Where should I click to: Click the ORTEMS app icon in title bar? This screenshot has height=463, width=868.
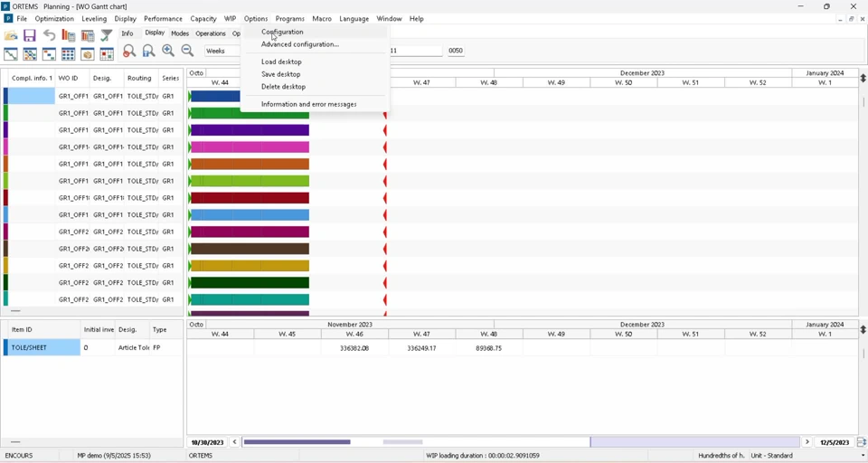point(5,6)
